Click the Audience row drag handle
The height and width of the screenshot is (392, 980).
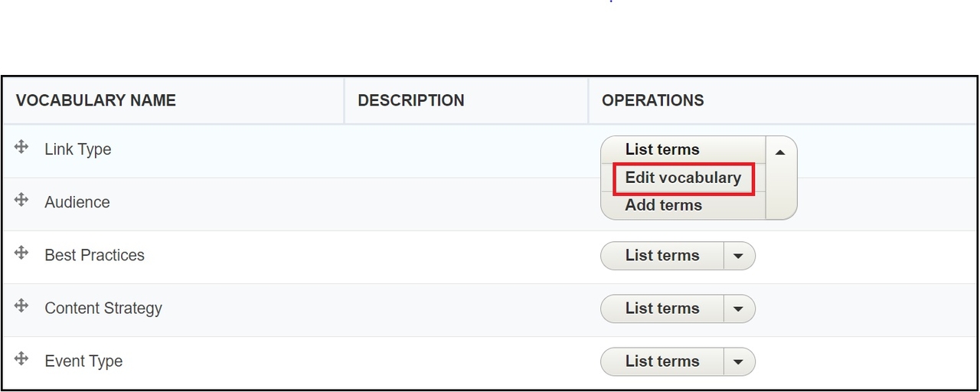(x=21, y=200)
